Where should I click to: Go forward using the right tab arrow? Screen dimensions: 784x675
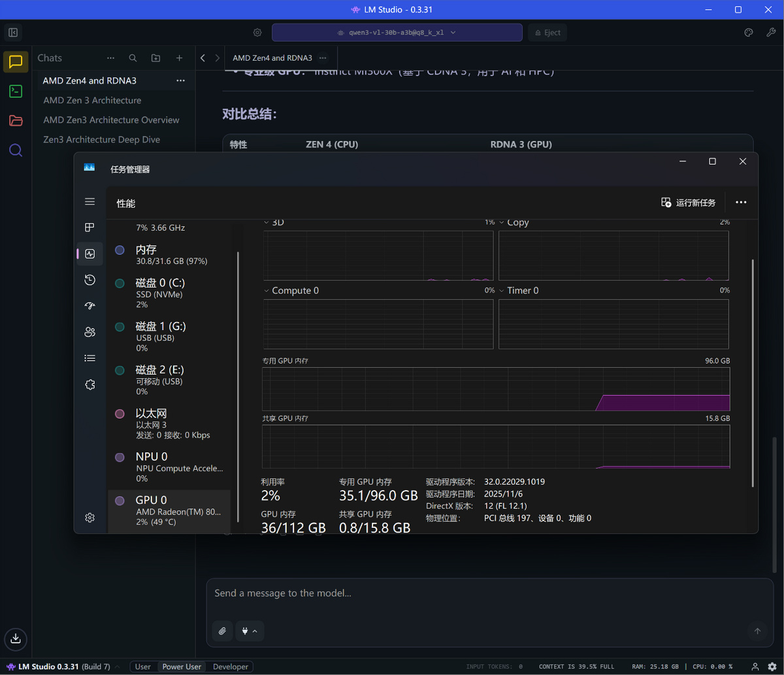[x=218, y=58]
